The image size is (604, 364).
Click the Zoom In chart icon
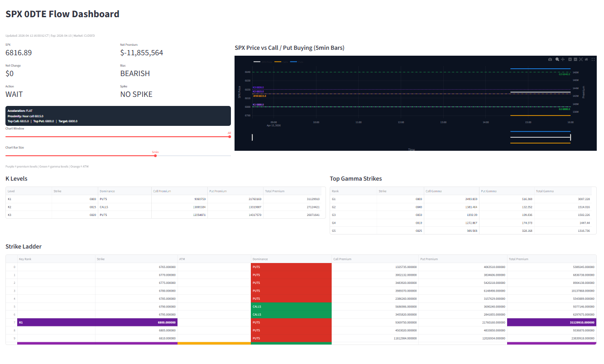point(570,59)
